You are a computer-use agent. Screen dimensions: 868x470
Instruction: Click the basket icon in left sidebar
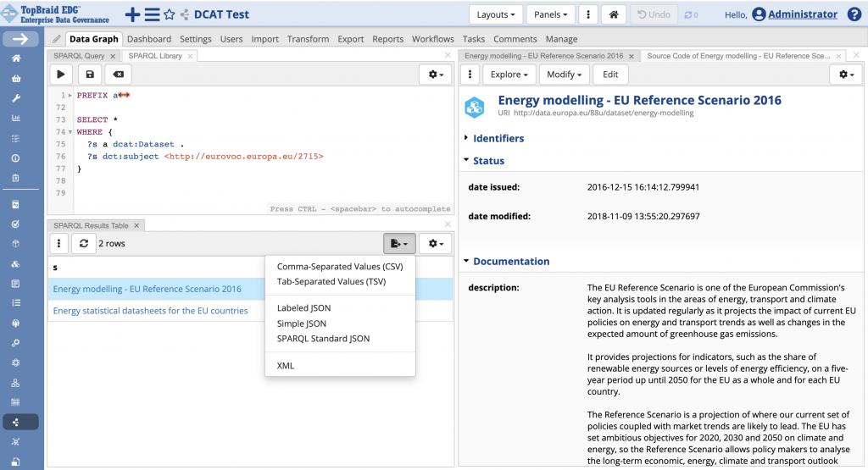[16, 79]
